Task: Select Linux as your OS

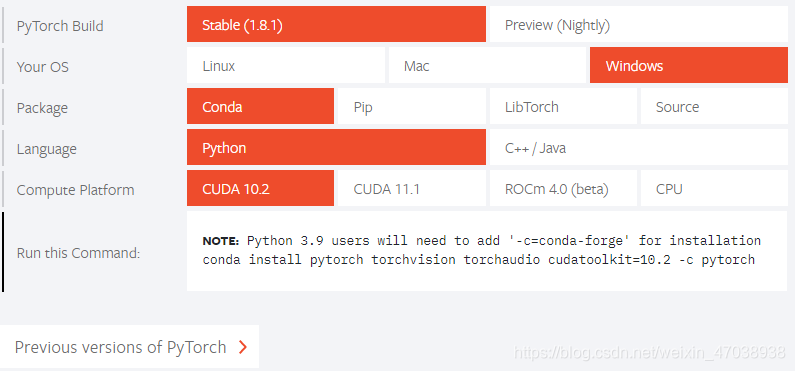Action: pyautogui.click(x=286, y=65)
